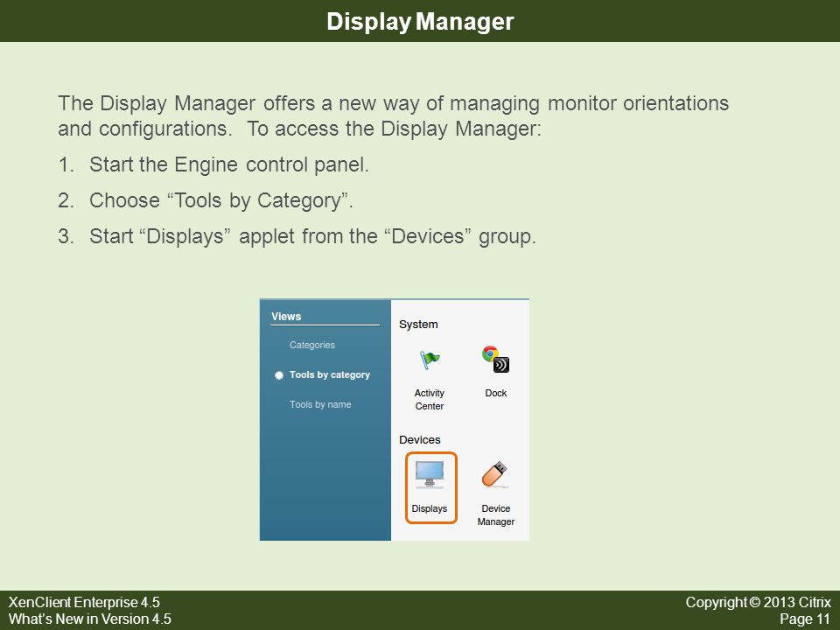Switch to Tools by name view
The image size is (840, 630).
click(320, 404)
